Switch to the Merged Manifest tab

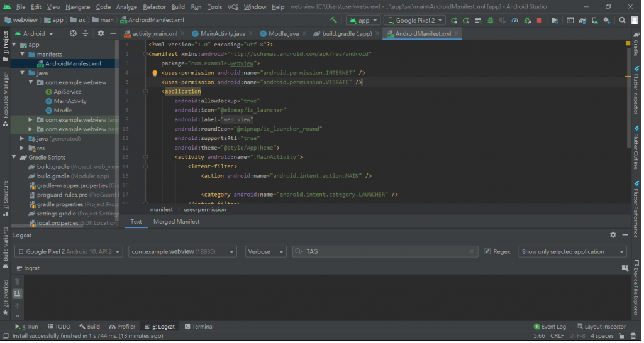click(x=177, y=222)
